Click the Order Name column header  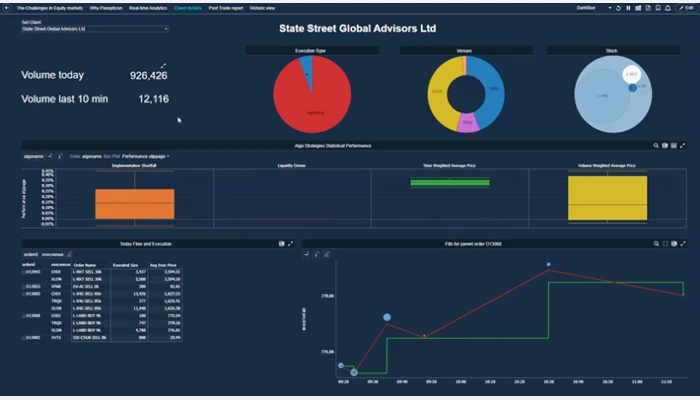point(85,265)
